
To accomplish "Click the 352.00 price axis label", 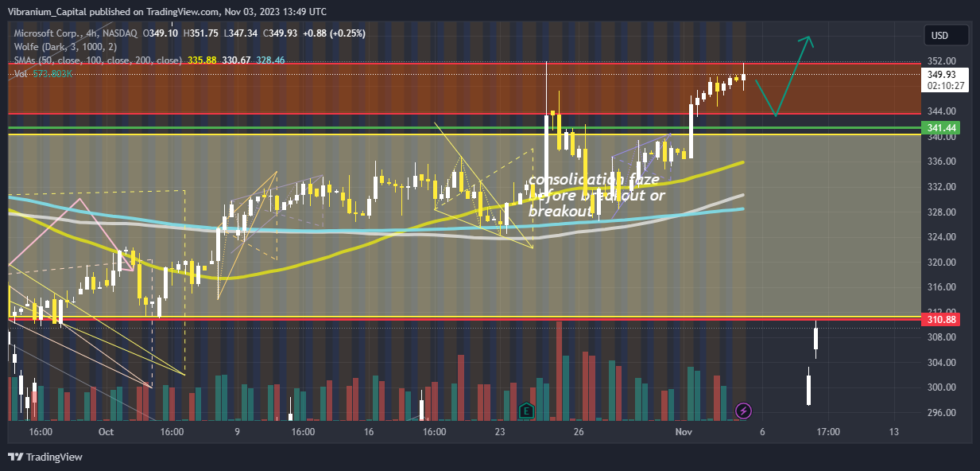I will 941,60.
